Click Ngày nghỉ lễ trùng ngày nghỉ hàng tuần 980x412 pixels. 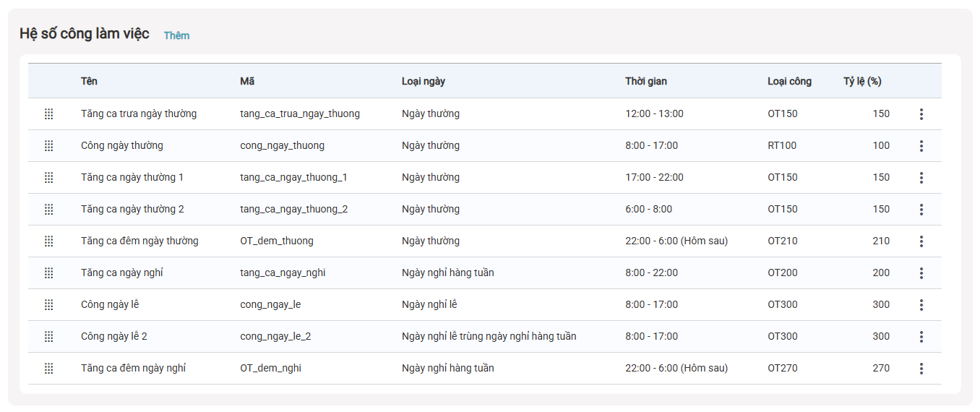[489, 336]
